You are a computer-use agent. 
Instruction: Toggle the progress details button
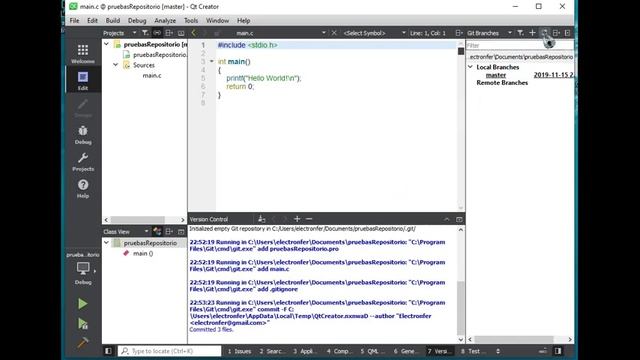point(543,351)
